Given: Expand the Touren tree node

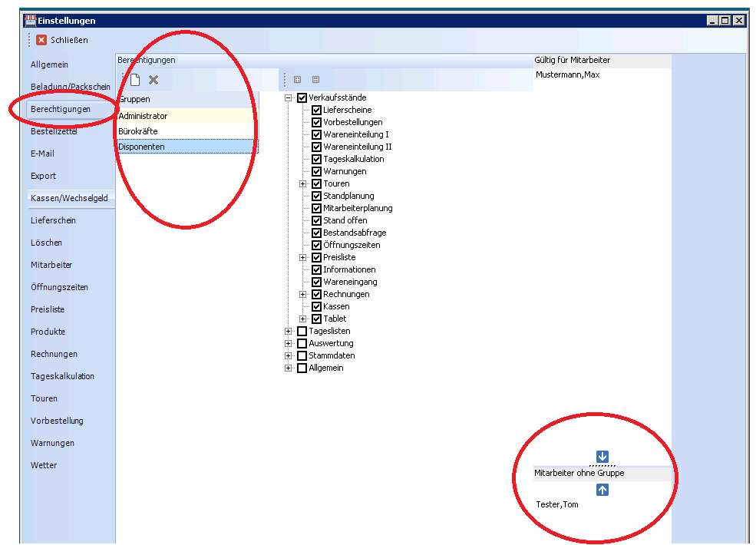Looking at the screenshot, I should click(x=303, y=184).
